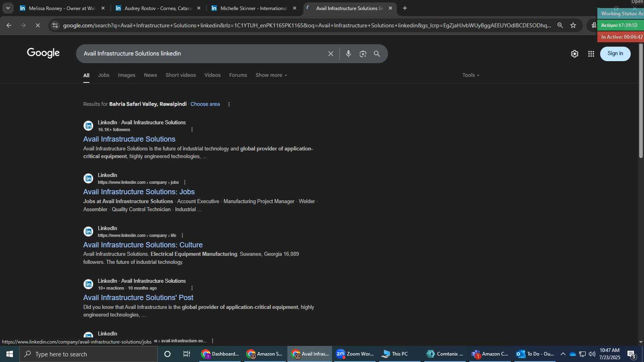The width and height of the screenshot is (644, 362).
Task: Open the volume control in system tray
Action: point(592,354)
